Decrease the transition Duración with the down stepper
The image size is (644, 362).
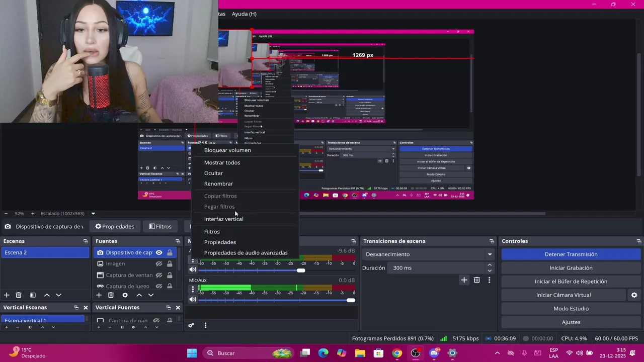pyautogui.click(x=490, y=270)
